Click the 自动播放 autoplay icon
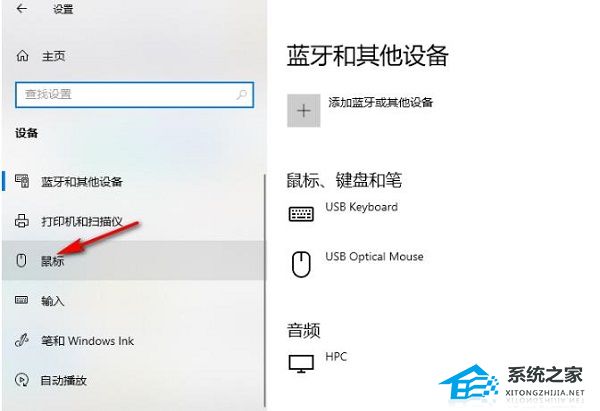Image resolution: width=600 pixels, height=411 pixels. pos(21,380)
